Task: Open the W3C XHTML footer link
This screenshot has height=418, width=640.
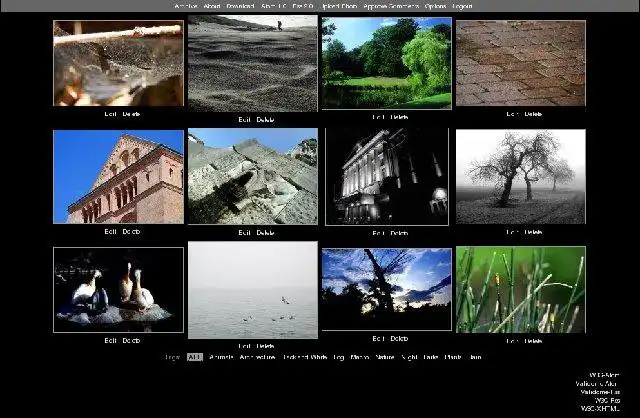Action: click(600, 408)
